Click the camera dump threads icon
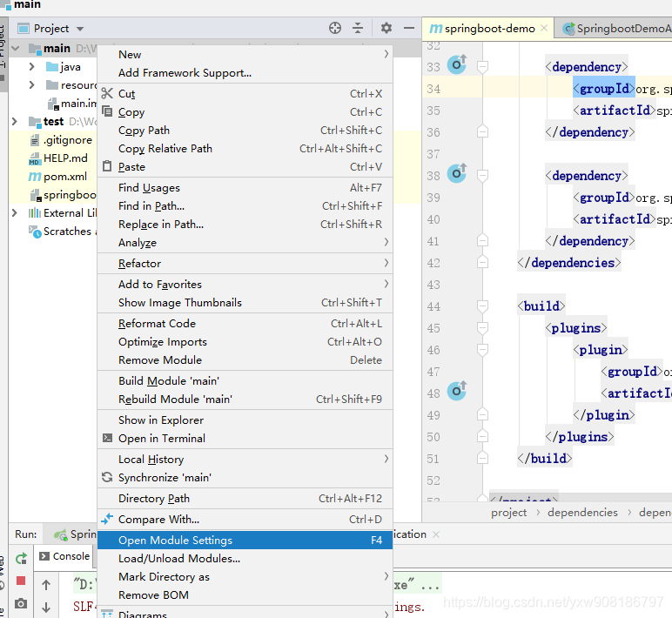Image resolution: width=672 pixels, height=618 pixels. [x=21, y=604]
